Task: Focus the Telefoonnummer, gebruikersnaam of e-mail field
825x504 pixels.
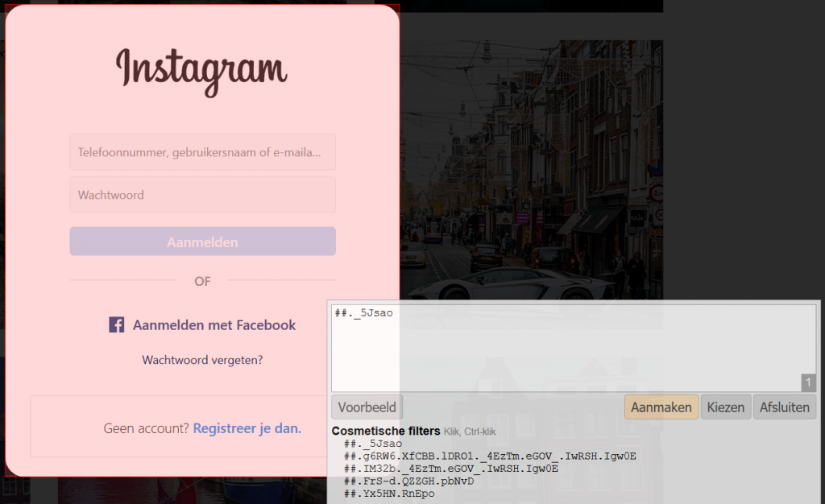Action: click(x=202, y=152)
